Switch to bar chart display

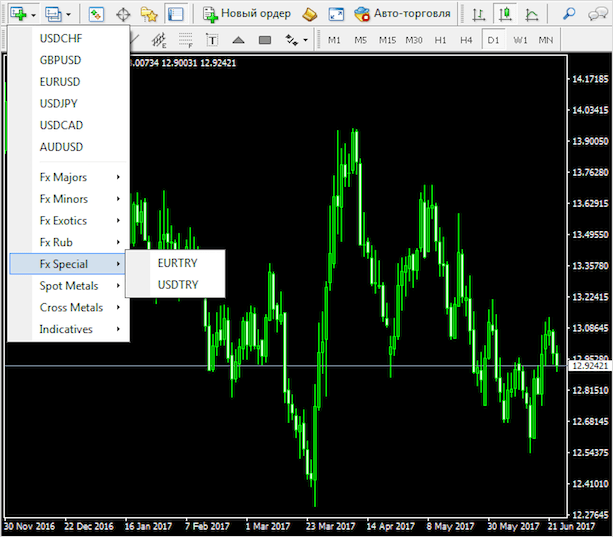coord(480,14)
